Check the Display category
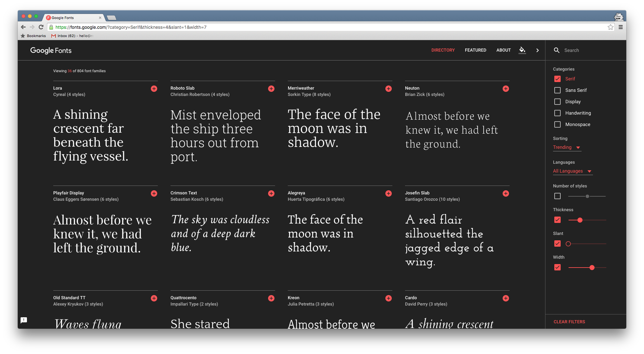 coord(557,102)
